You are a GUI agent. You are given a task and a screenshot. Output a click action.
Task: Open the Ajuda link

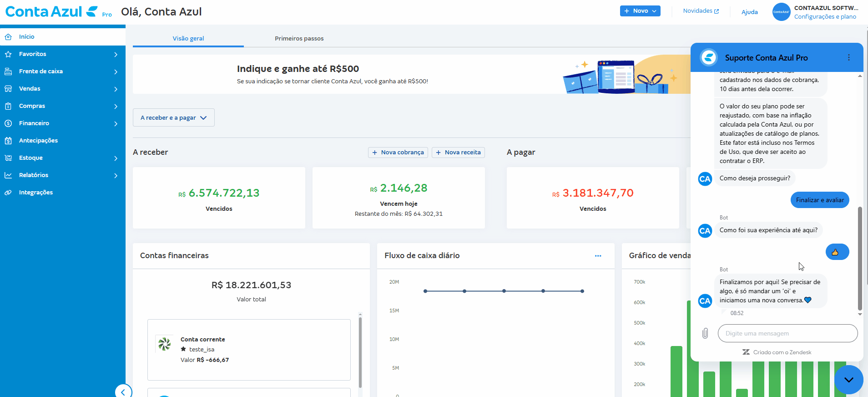pos(750,12)
